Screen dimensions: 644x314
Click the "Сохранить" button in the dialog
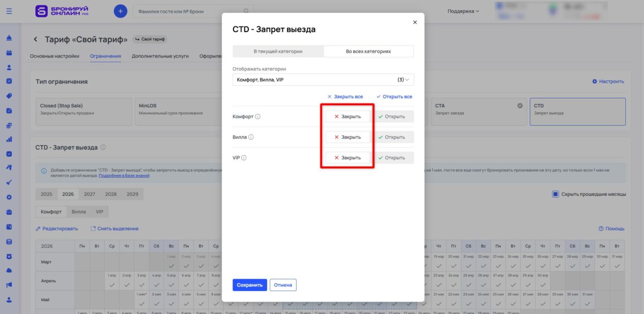(250, 284)
